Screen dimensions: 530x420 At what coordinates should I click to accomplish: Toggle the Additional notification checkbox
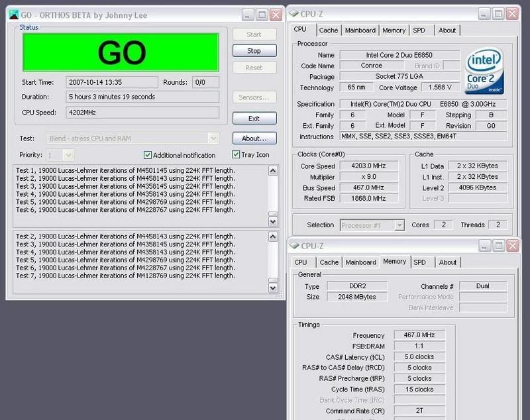click(148, 155)
